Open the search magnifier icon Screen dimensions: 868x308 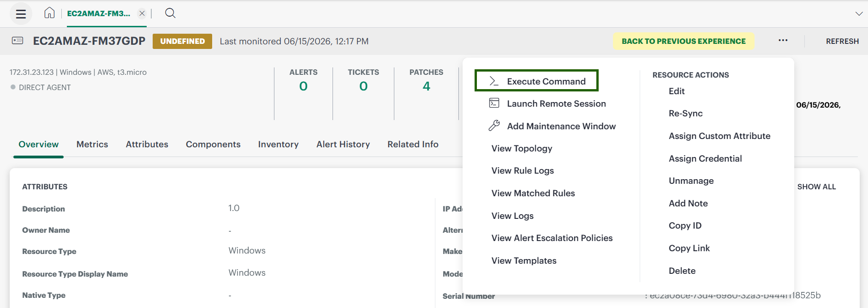[x=170, y=13]
